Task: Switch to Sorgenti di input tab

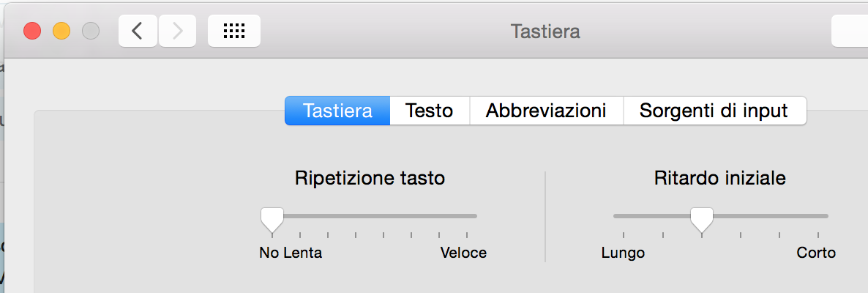Action: click(714, 111)
